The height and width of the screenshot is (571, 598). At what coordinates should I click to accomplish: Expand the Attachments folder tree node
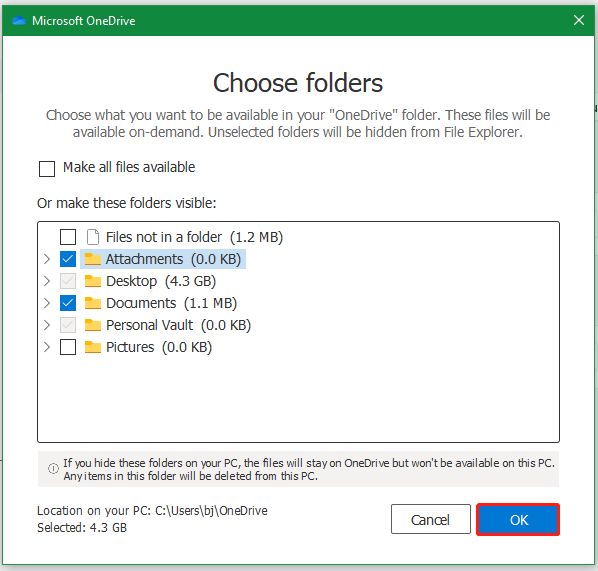[x=47, y=259]
